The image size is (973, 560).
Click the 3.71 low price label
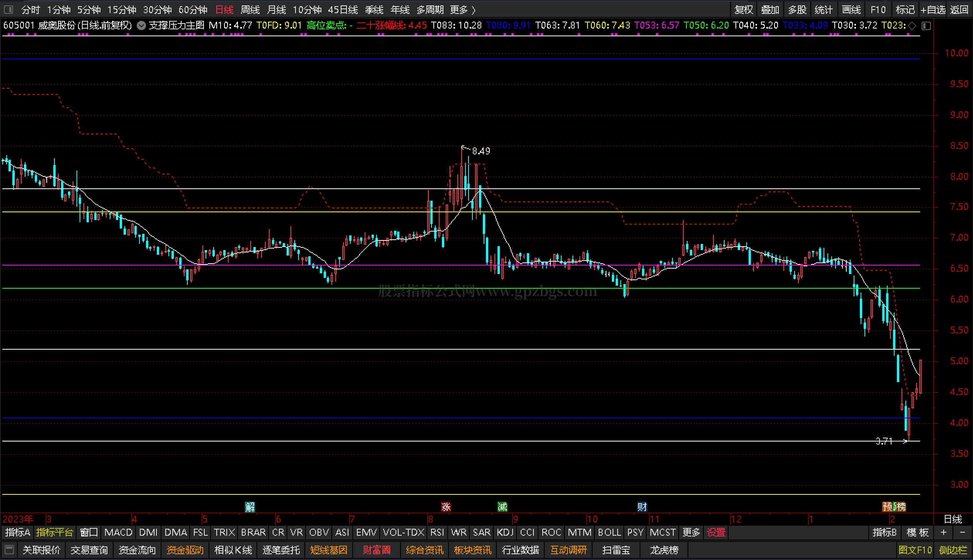(884, 441)
